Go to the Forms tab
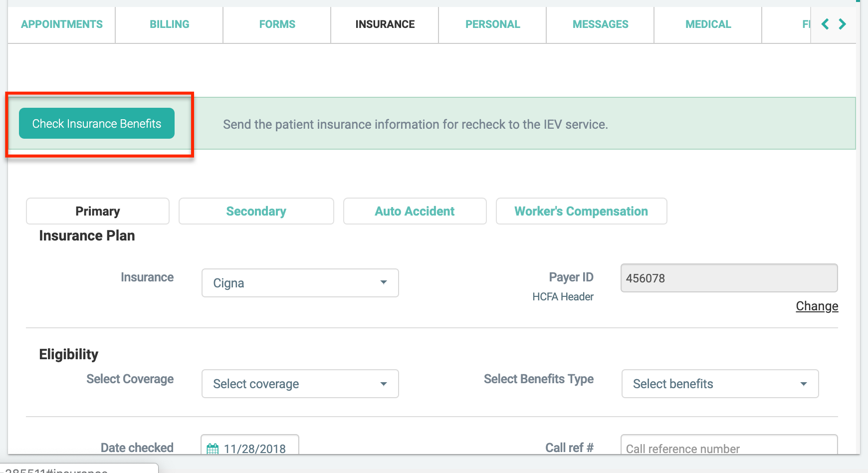 click(277, 24)
